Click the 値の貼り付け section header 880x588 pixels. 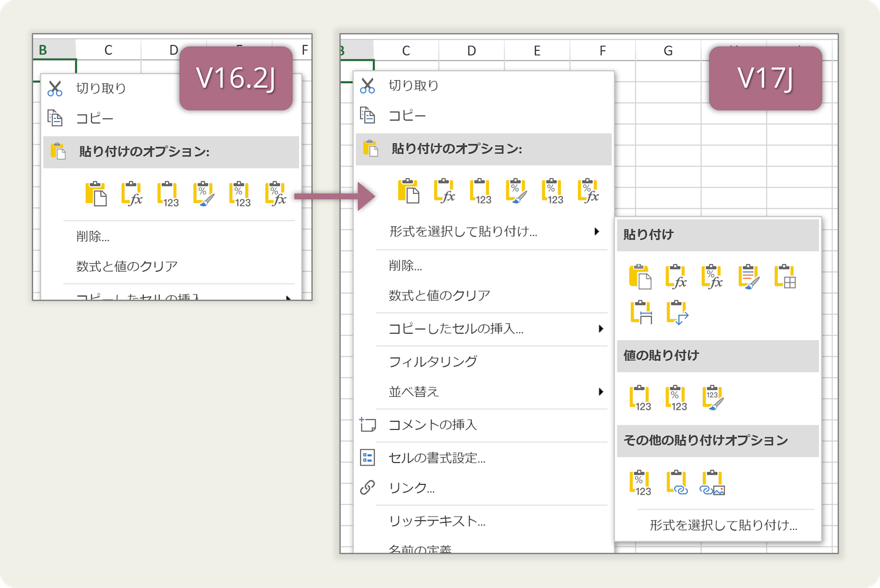point(718,356)
